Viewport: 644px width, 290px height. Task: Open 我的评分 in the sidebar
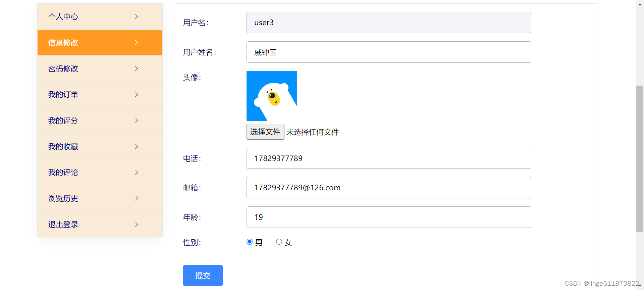tap(100, 120)
